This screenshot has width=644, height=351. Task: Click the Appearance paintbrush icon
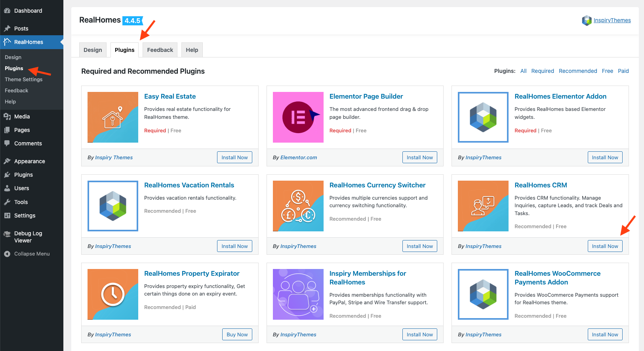tap(7, 161)
